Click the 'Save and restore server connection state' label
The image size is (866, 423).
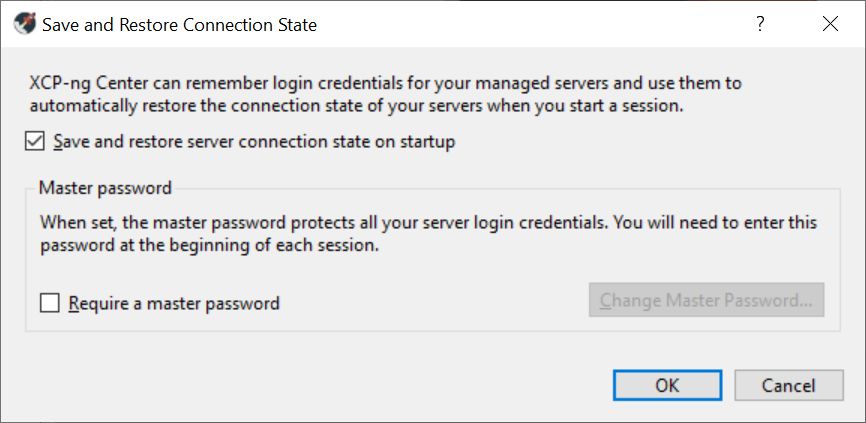coord(255,142)
